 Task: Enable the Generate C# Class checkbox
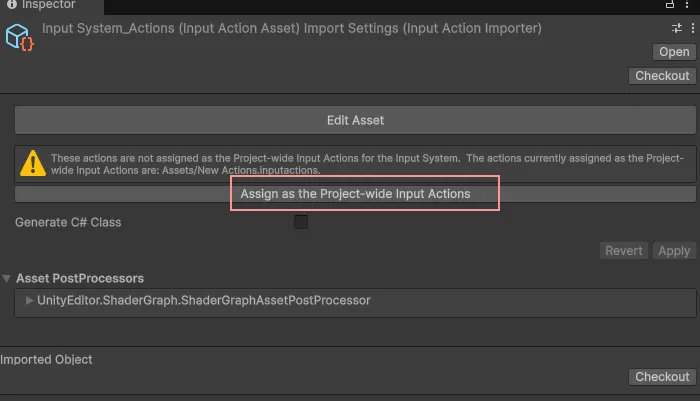(301, 222)
